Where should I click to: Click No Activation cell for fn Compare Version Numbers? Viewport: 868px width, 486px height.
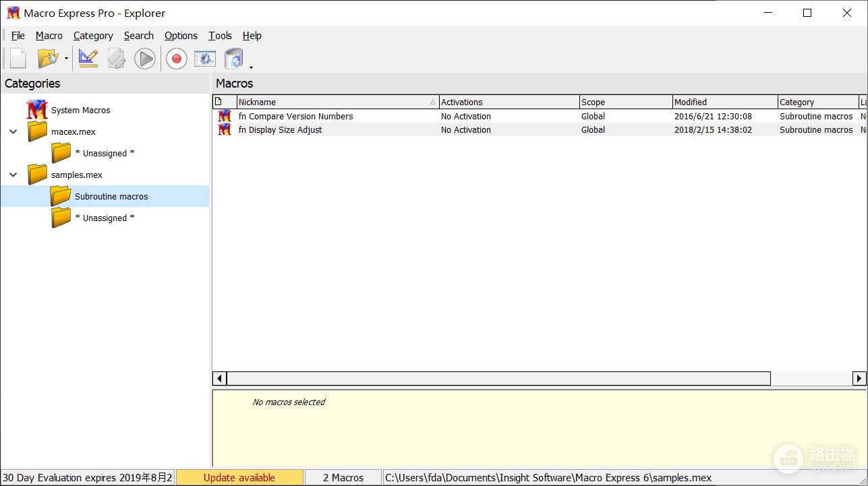pyautogui.click(x=466, y=116)
